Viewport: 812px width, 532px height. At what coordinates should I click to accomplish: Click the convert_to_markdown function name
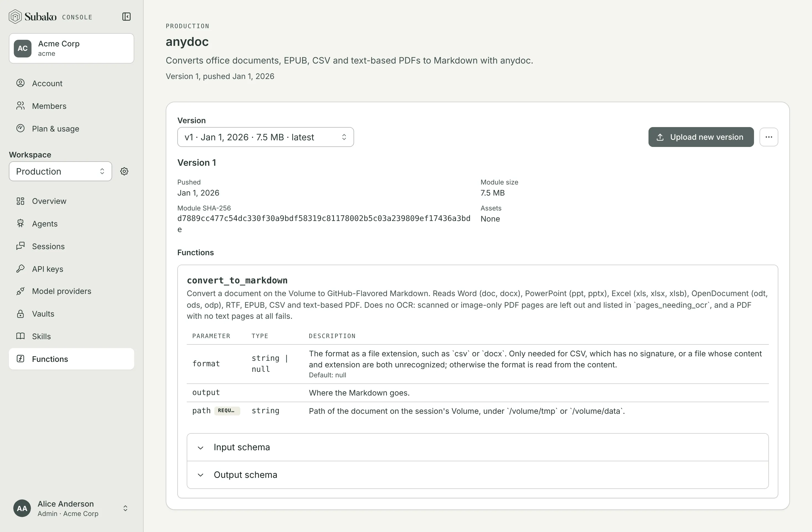coord(237,281)
